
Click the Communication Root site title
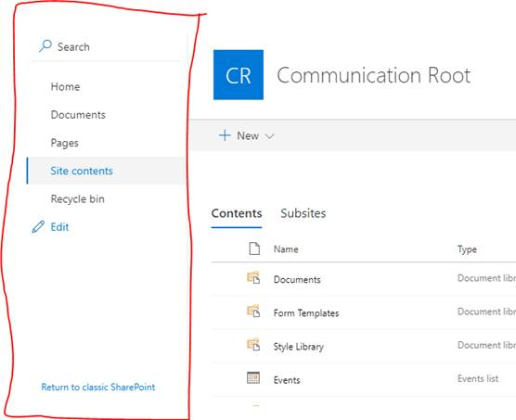373,75
